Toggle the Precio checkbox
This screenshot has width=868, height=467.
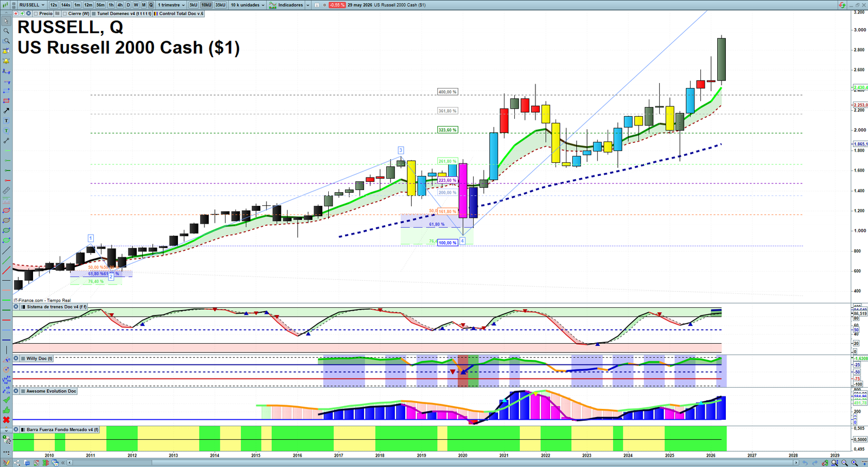pyautogui.click(x=36, y=14)
